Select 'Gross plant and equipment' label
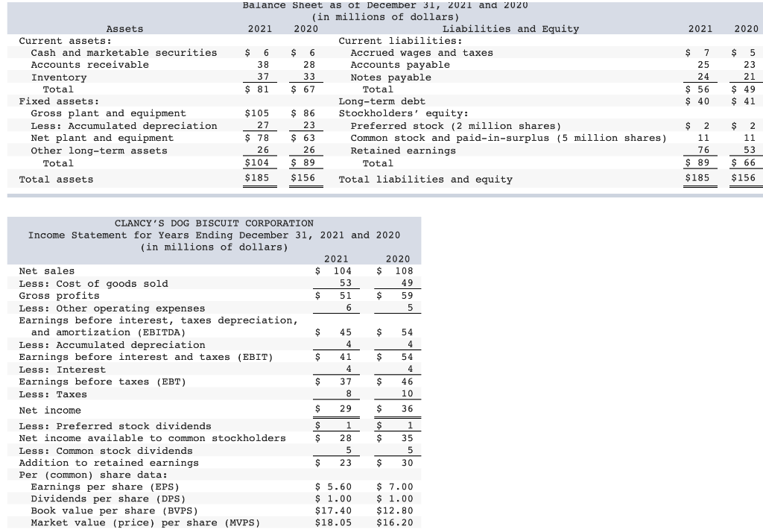 (108, 113)
